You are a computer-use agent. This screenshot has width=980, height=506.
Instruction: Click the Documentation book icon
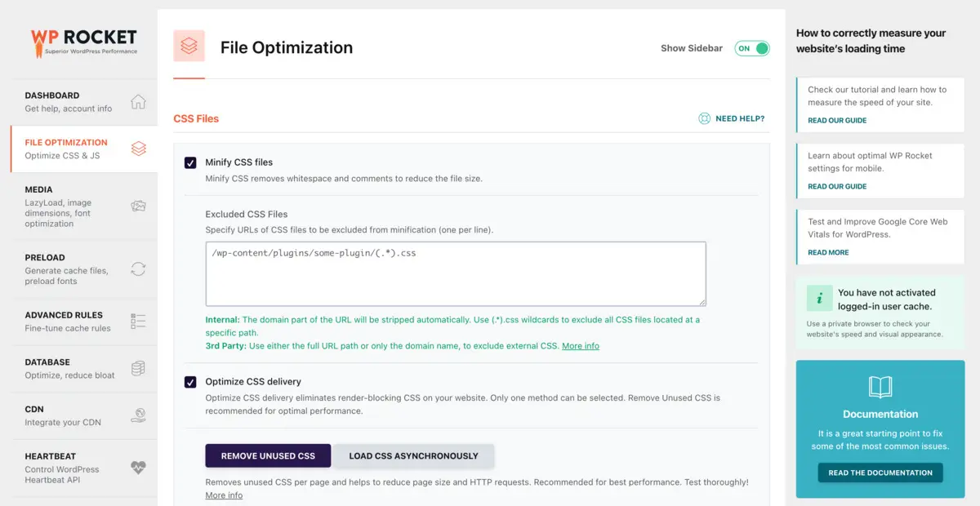tap(880, 387)
